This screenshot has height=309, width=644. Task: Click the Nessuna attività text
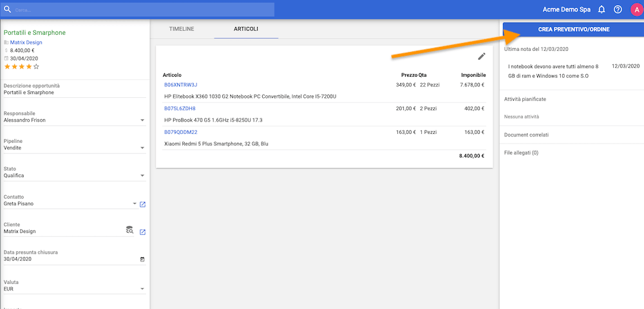[521, 117]
